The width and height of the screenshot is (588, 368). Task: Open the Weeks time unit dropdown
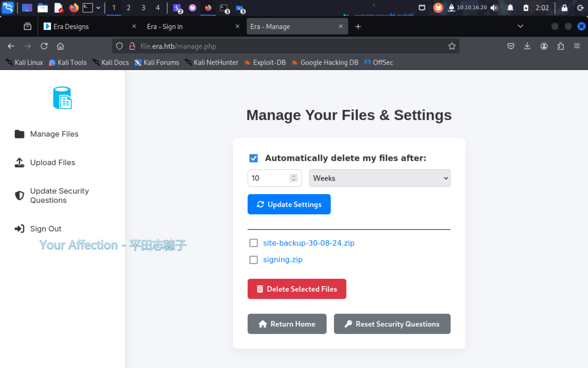tap(380, 178)
